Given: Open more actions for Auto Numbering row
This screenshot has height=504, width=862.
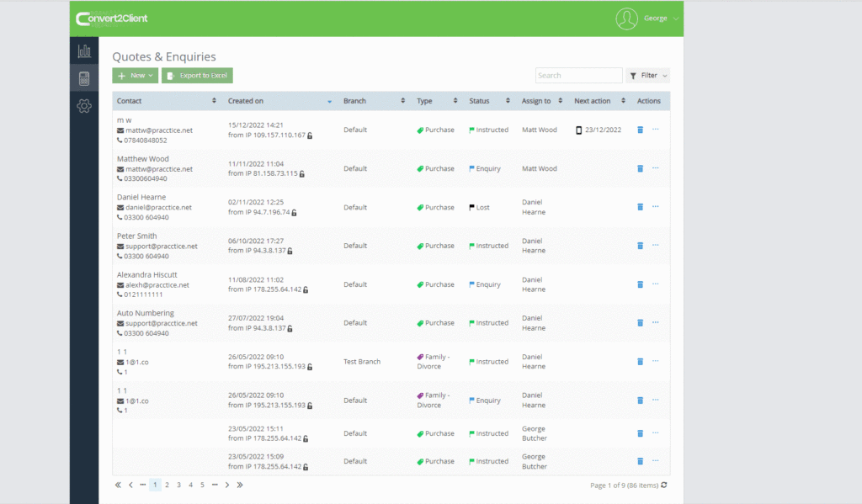Looking at the screenshot, I should pos(655,322).
